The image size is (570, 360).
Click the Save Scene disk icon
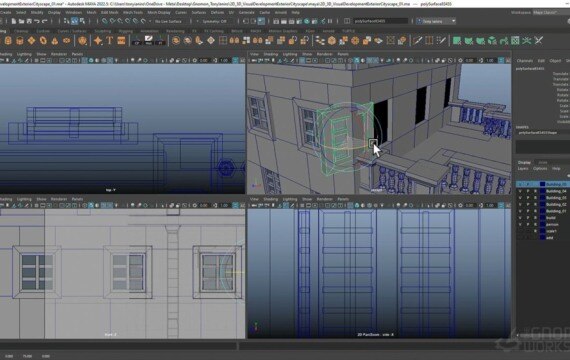coord(29,21)
